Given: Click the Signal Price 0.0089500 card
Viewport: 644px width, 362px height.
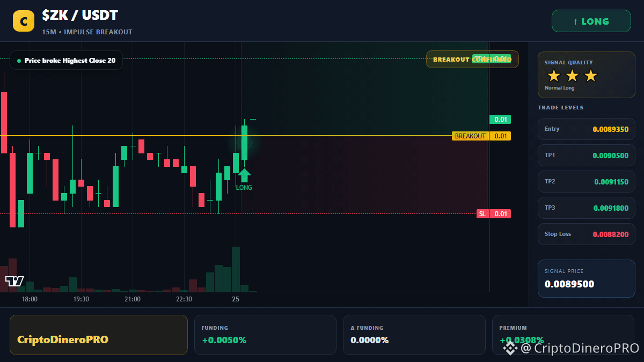Looking at the screenshot, I should [x=586, y=278].
